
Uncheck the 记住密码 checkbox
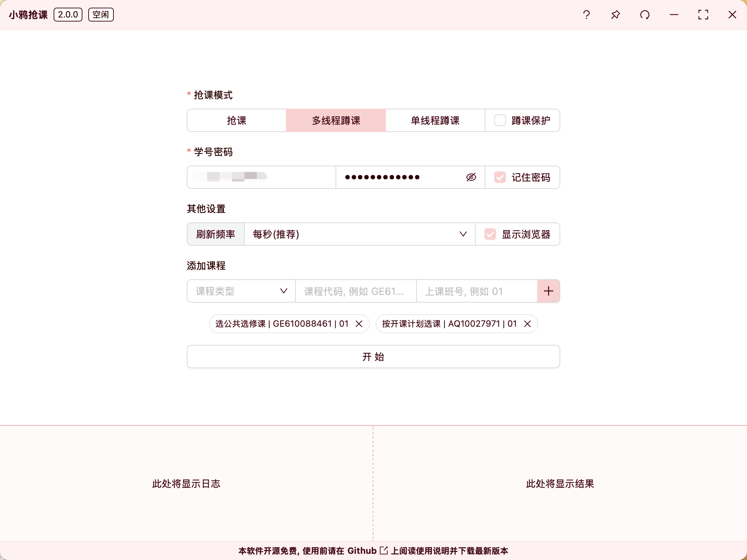tap(500, 177)
